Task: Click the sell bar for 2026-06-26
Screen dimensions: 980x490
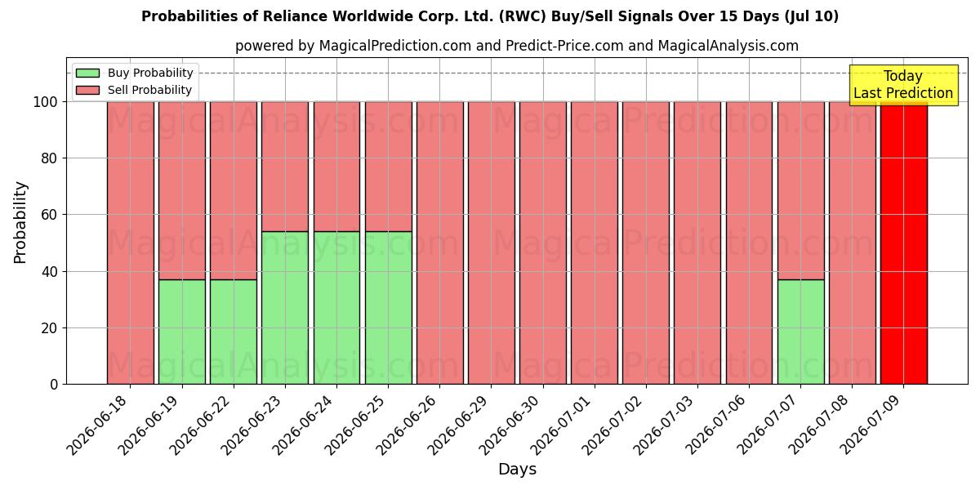Action: pos(439,243)
